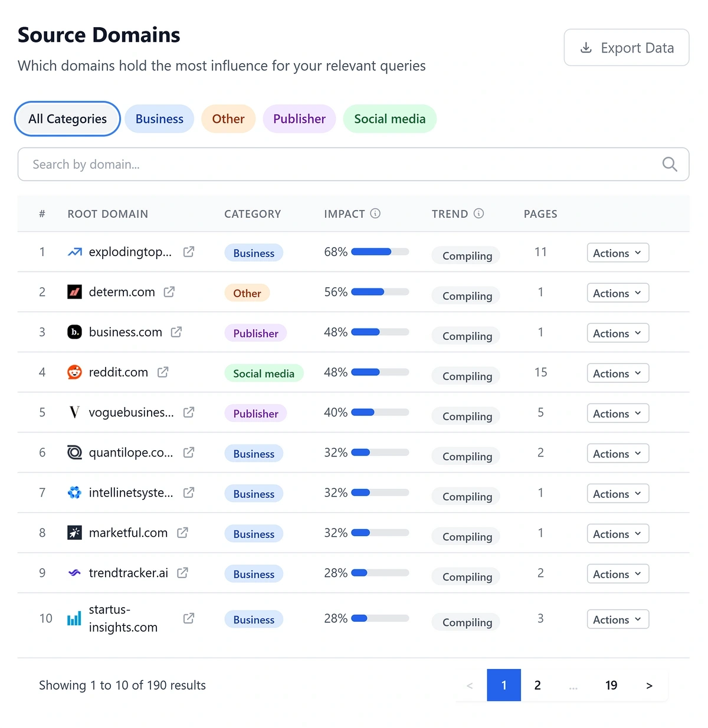
Task: Filter by Other category chip
Action: tap(228, 119)
